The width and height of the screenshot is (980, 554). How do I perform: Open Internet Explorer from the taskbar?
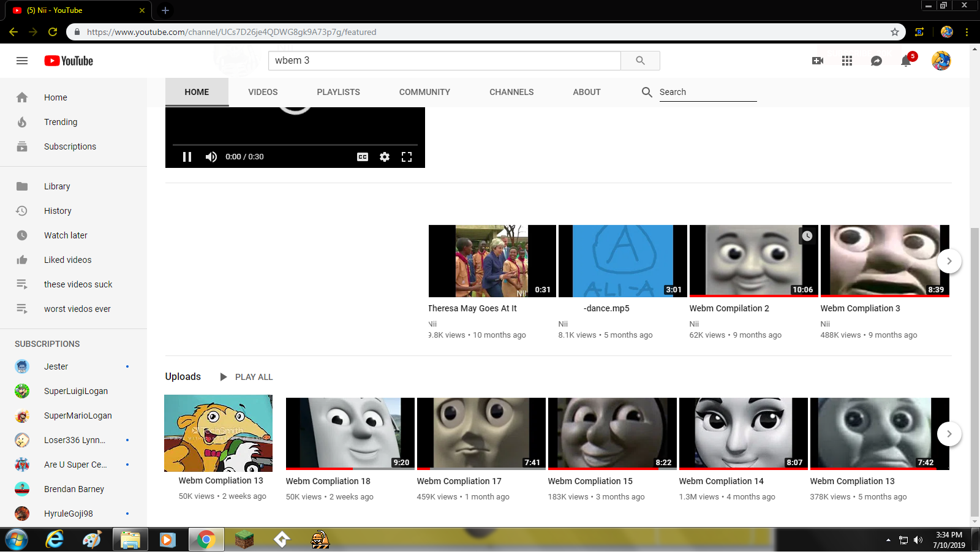point(55,540)
